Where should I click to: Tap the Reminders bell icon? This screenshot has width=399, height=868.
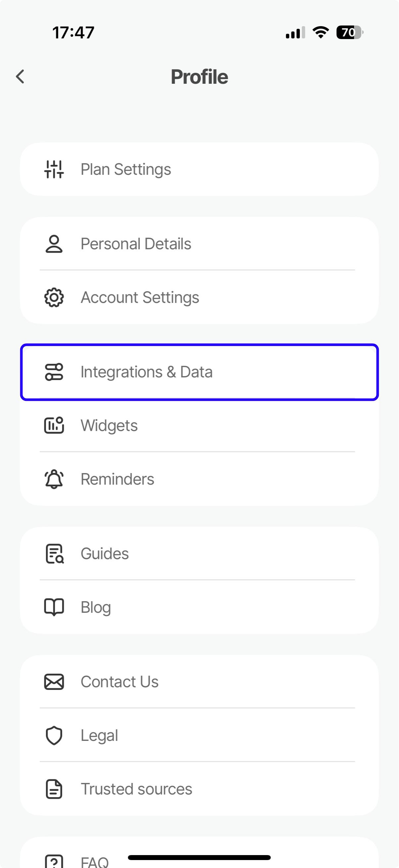(x=54, y=479)
